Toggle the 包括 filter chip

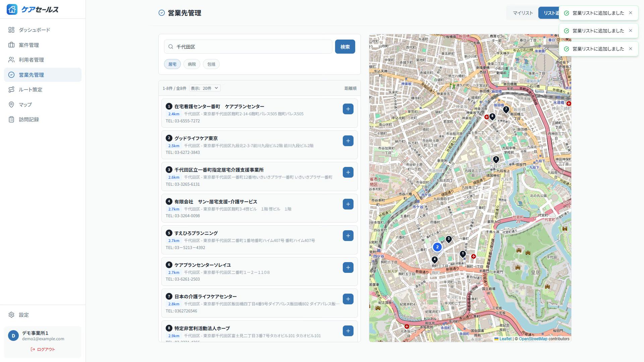pyautogui.click(x=211, y=64)
